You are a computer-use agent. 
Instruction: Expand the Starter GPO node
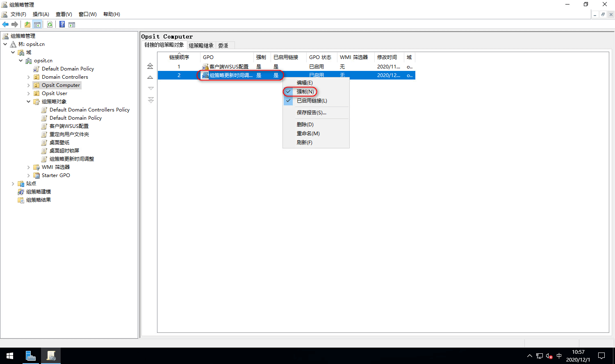[28, 175]
